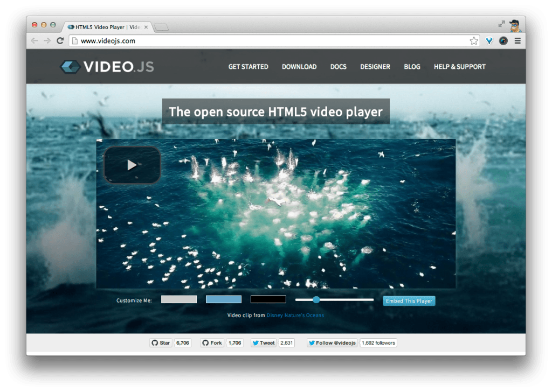The width and height of the screenshot is (552, 392).
Task: Reload the page with refresh icon
Action: [60, 41]
